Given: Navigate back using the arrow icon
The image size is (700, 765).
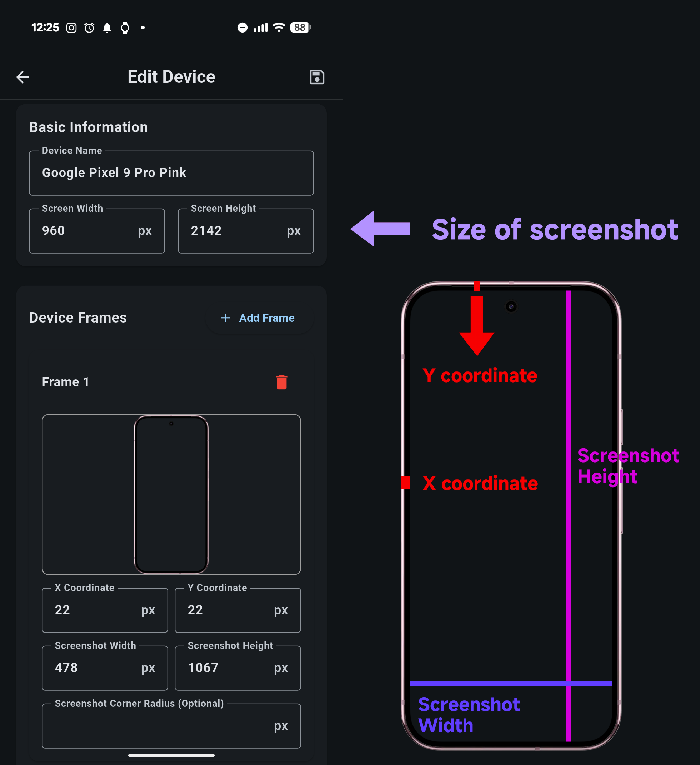Looking at the screenshot, I should click(23, 77).
